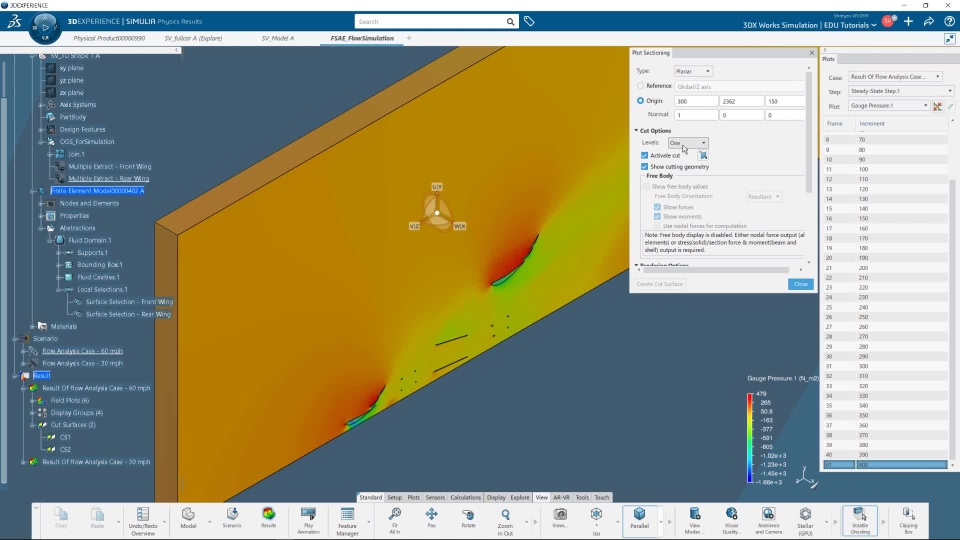The height and width of the screenshot is (540, 960).
Task: Open the Free Body Orientation Resultant dropdown
Action: (763, 197)
